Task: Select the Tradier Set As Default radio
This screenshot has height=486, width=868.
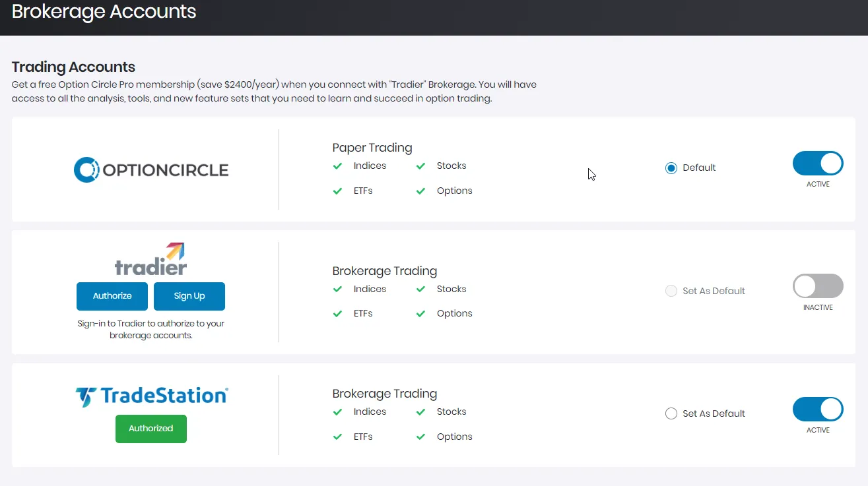Action: [671, 291]
